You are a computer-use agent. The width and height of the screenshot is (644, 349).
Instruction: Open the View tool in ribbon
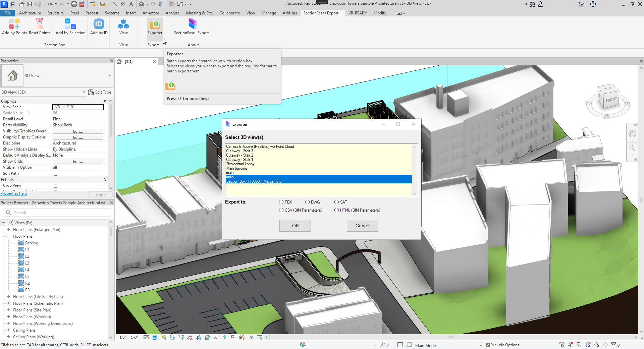coord(123,24)
